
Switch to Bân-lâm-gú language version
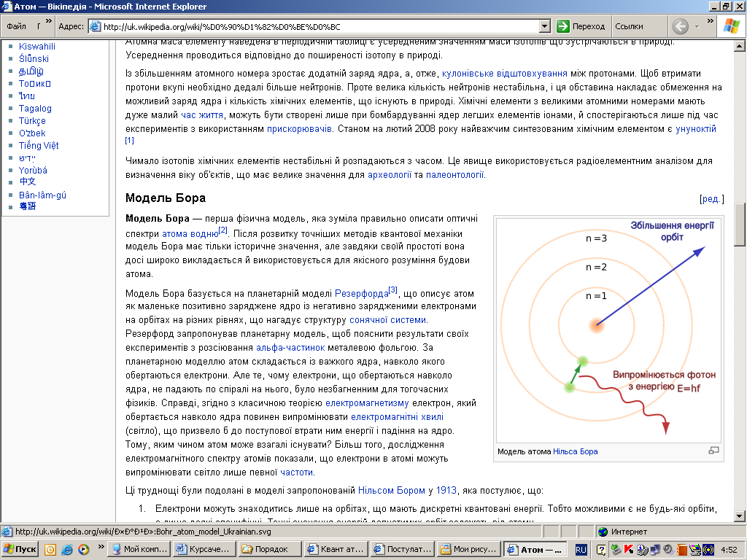(x=42, y=195)
